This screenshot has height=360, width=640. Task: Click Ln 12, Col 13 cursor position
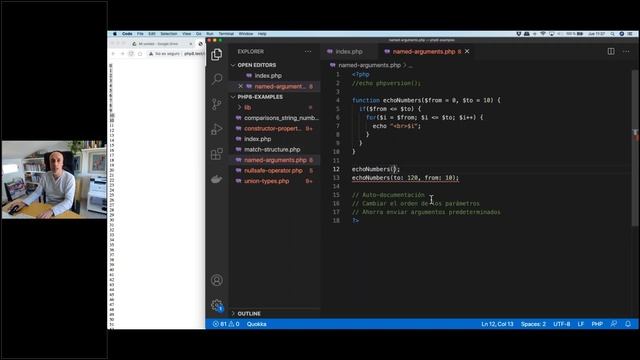coord(497,324)
